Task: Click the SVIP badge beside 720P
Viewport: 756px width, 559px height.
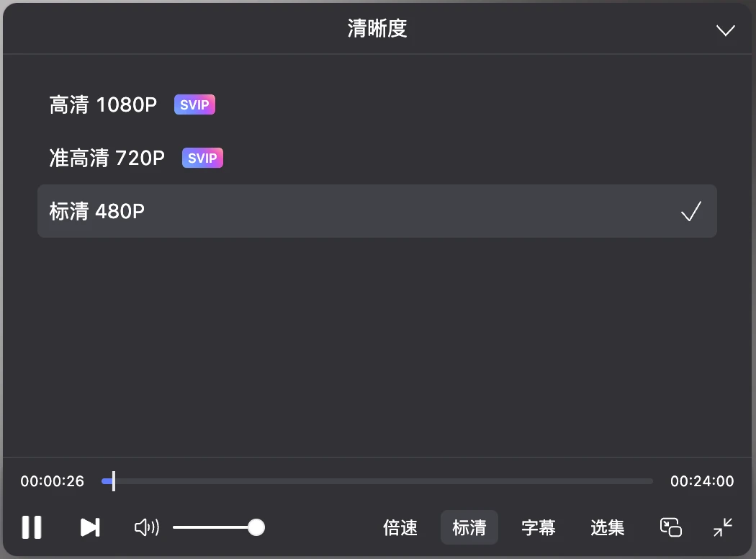Action: coord(202,158)
